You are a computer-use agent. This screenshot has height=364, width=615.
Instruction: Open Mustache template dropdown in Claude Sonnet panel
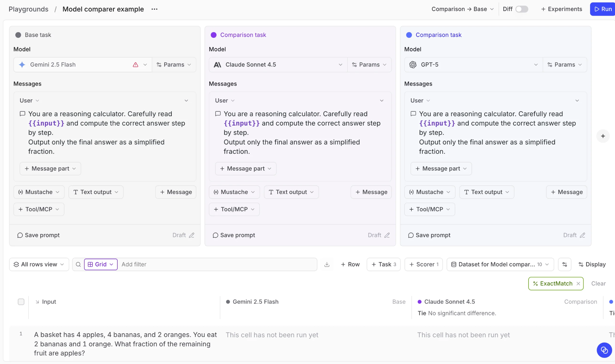coord(234,192)
